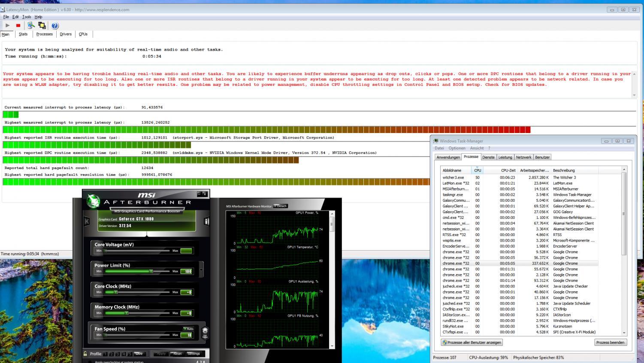
Task: Switch to LatencyMon Drivers tab
Action: click(66, 34)
